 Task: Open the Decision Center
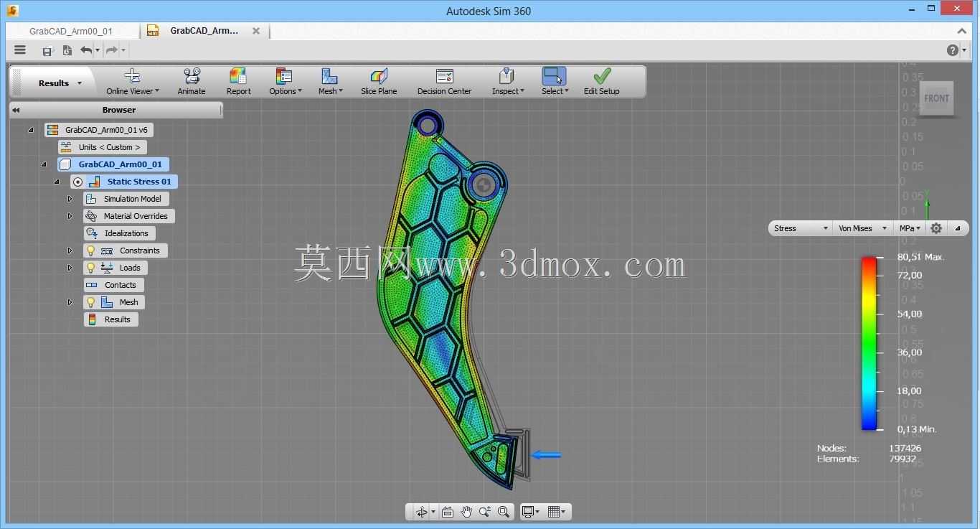(x=445, y=82)
